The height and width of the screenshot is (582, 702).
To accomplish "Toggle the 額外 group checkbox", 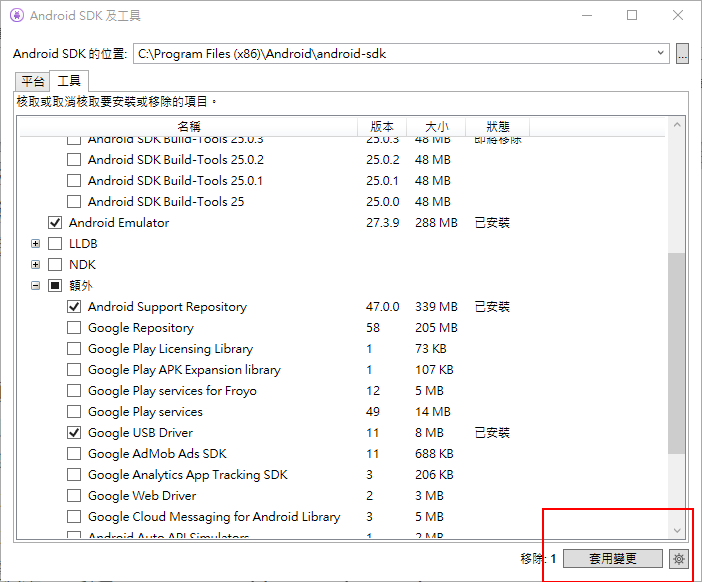I will [x=55, y=286].
